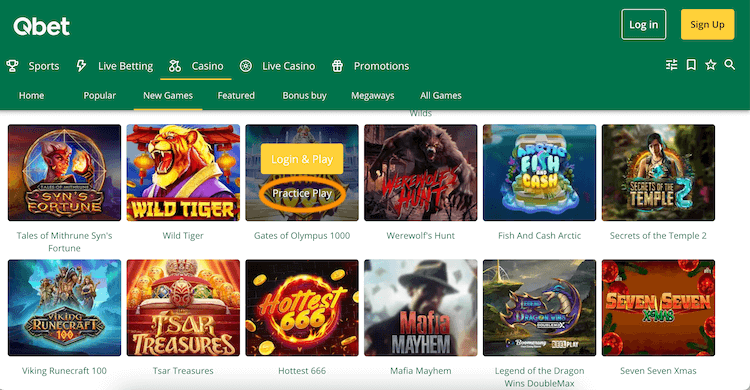Viewport: 750px width, 390px height.
Task: Open the filter sliders icon
Action: (672, 65)
